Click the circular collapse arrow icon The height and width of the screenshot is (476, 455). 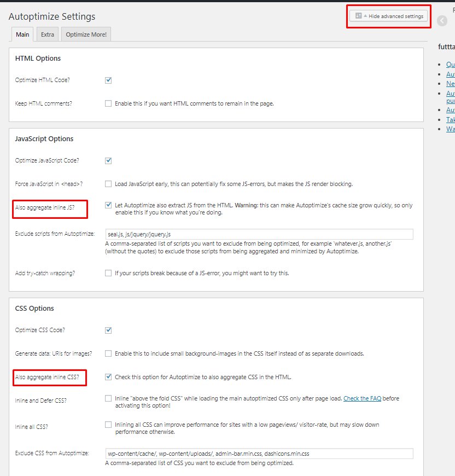[442, 21]
